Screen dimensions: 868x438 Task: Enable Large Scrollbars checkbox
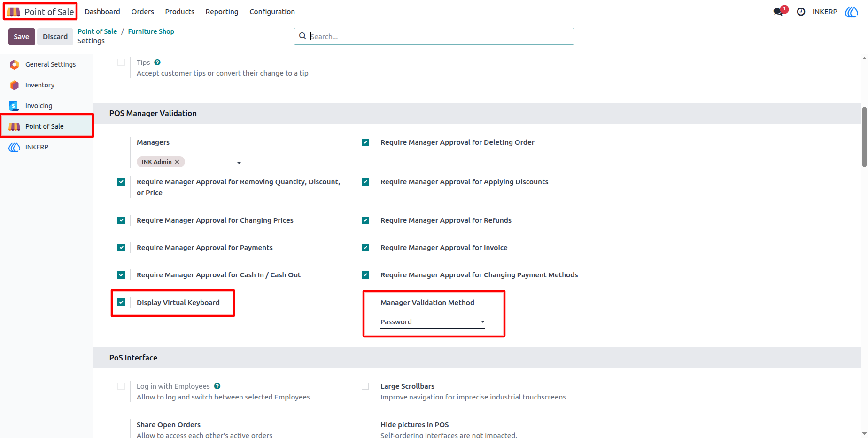point(365,386)
